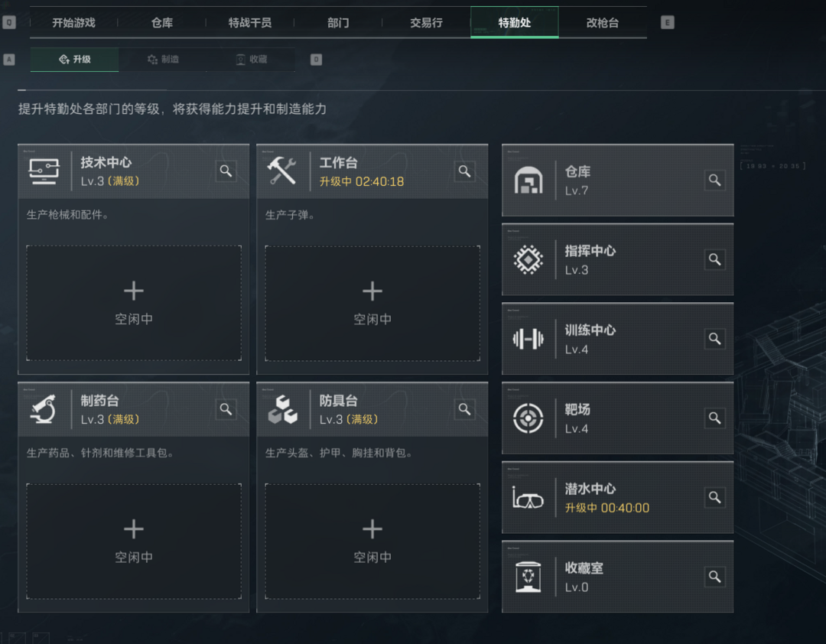Open the 交易行 tab
Image resolution: width=826 pixels, height=644 pixels.
[x=426, y=23]
